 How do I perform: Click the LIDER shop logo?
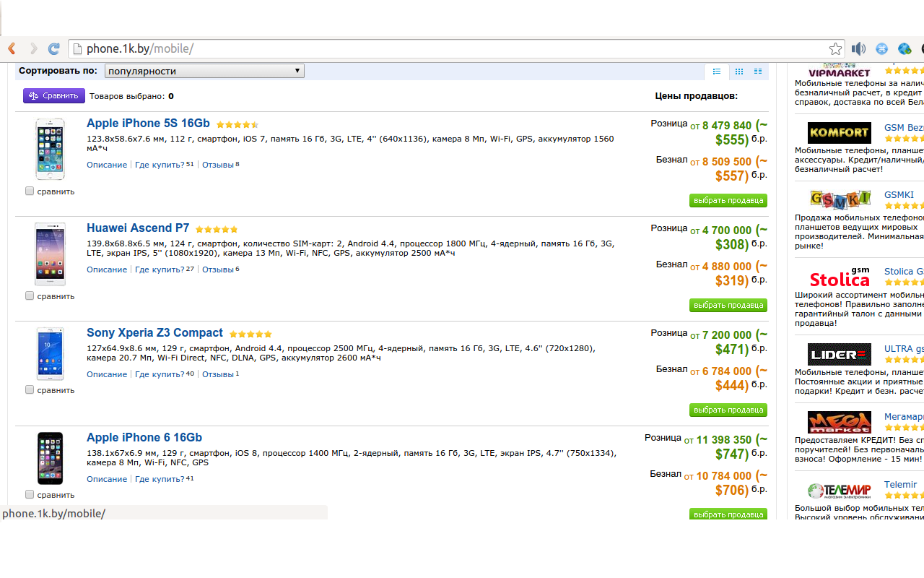pyautogui.click(x=839, y=354)
